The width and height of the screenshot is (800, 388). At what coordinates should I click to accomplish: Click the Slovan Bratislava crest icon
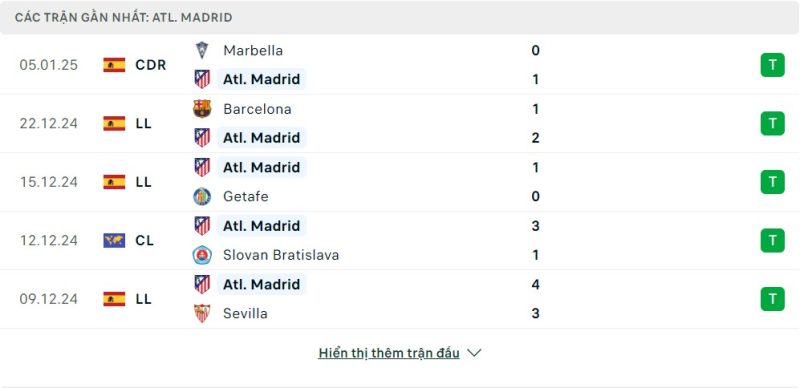tap(202, 255)
